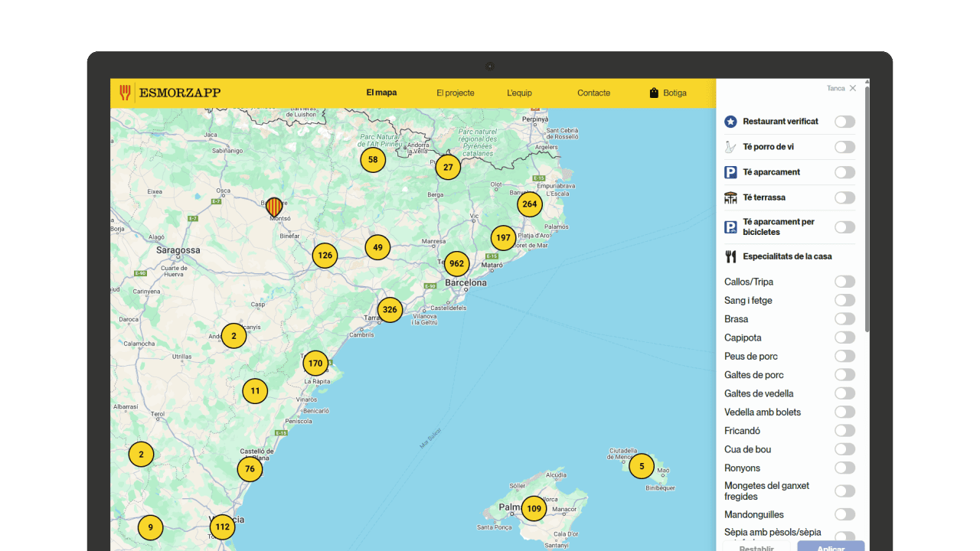980x551 pixels.
Task: Click the ESMORZAPP logo text
Action: [180, 93]
